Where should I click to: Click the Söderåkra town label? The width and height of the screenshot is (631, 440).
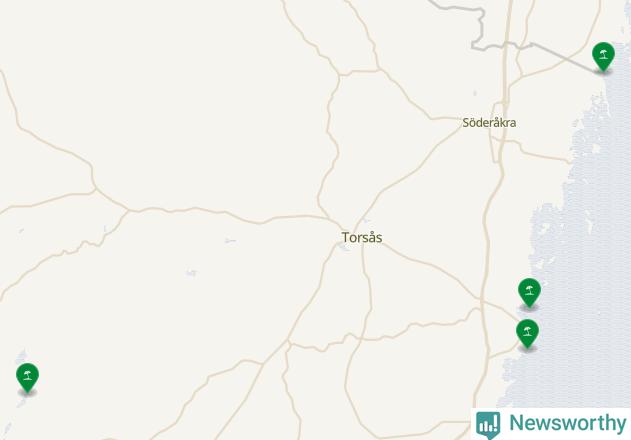pyautogui.click(x=489, y=122)
